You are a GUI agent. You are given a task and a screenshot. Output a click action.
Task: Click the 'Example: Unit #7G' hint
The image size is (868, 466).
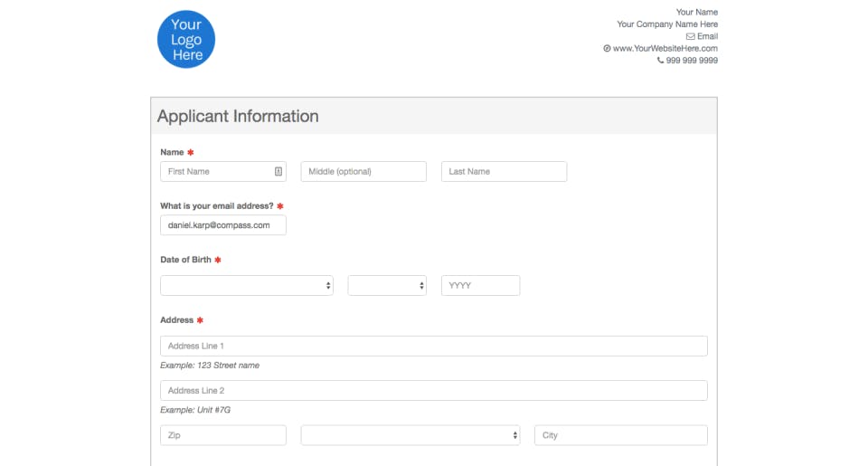[x=195, y=410]
